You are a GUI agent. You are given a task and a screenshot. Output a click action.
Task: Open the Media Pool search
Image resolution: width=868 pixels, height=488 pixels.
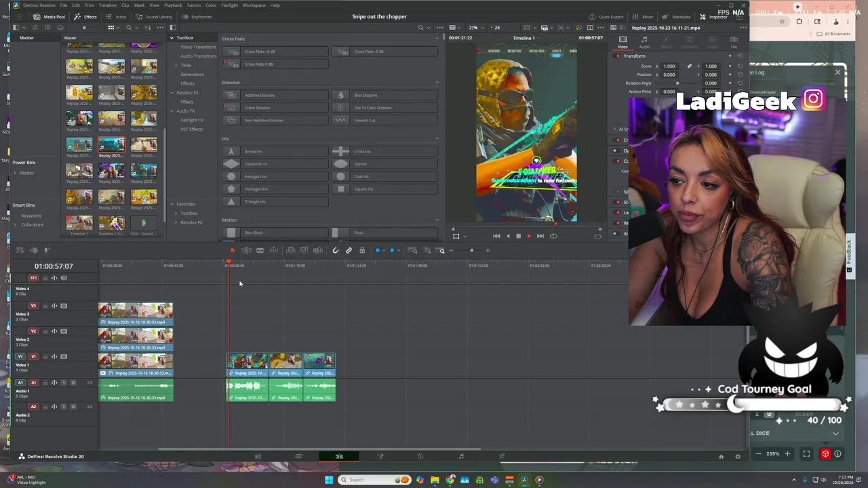(x=129, y=28)
